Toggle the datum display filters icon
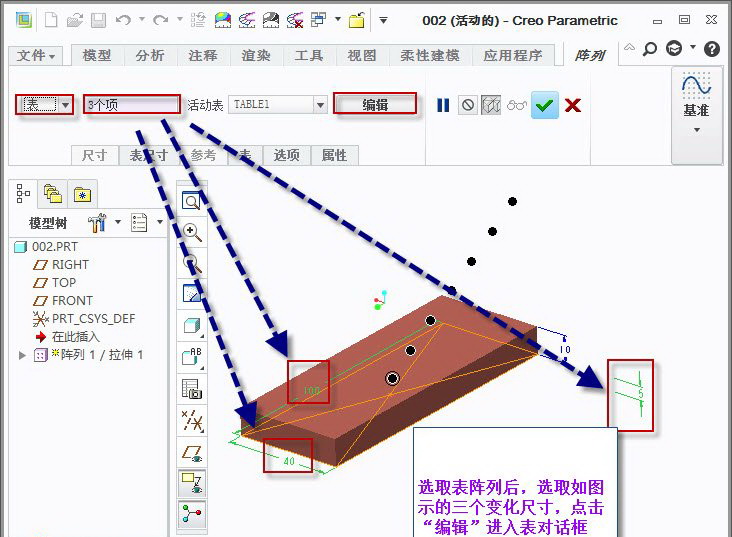The height and width of the screenshot is (537, 732). [x=192, y=420]
